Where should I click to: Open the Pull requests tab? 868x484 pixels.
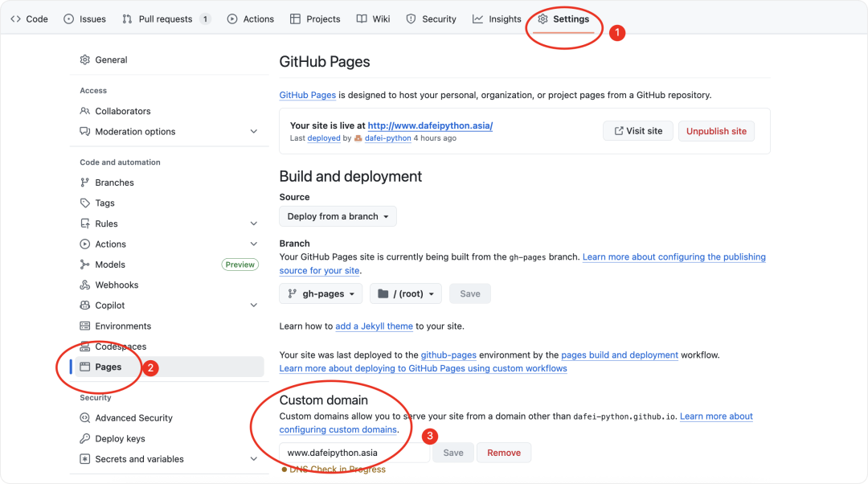pyautogui.click(x=166, y=18)
